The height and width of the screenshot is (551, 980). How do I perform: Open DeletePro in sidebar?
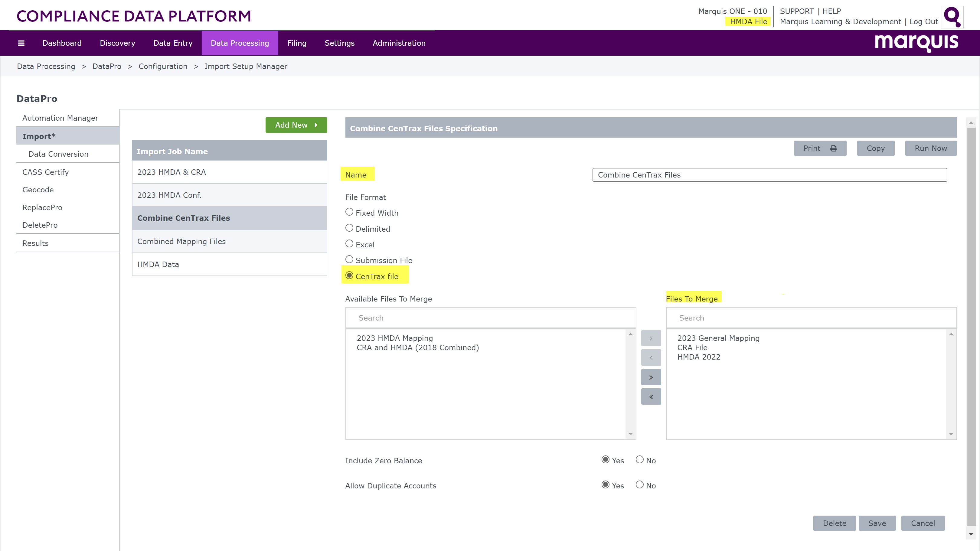68,225
